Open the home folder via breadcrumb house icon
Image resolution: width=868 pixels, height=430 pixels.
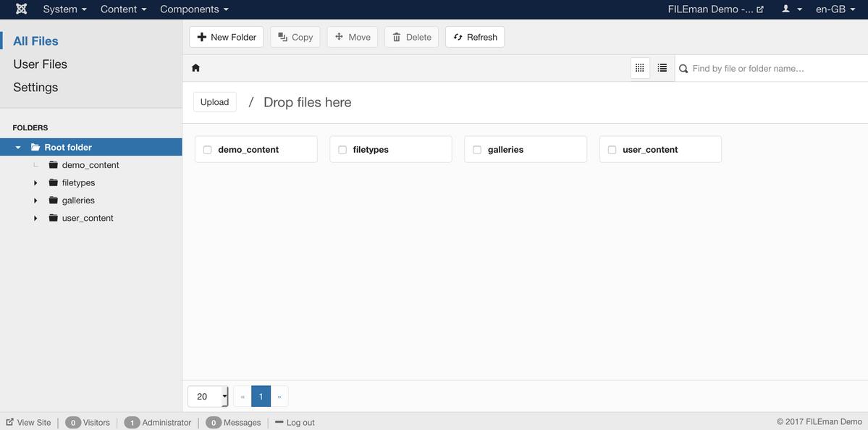point(195,67)
